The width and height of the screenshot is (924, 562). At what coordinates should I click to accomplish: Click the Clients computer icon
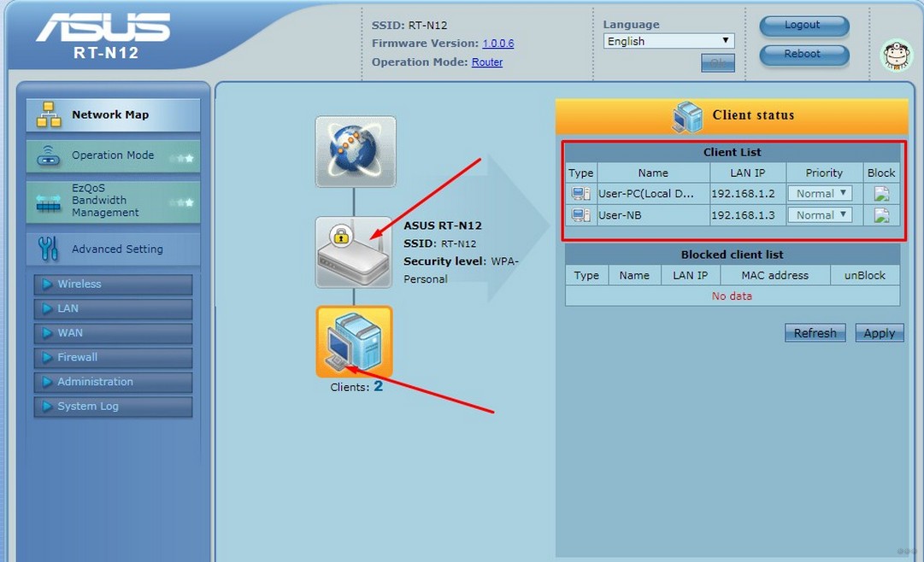point(354,342)
